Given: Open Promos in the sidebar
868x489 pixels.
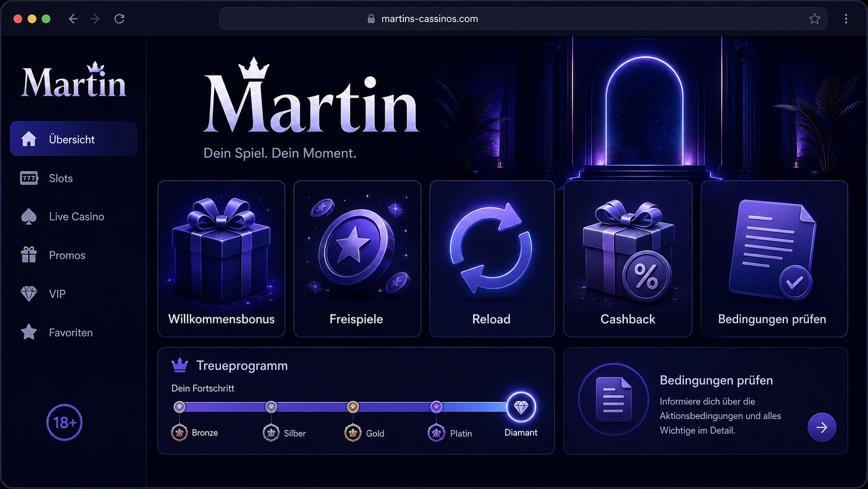Looking at the screenshot, I should pyautogui.click(x=67, y=255).
